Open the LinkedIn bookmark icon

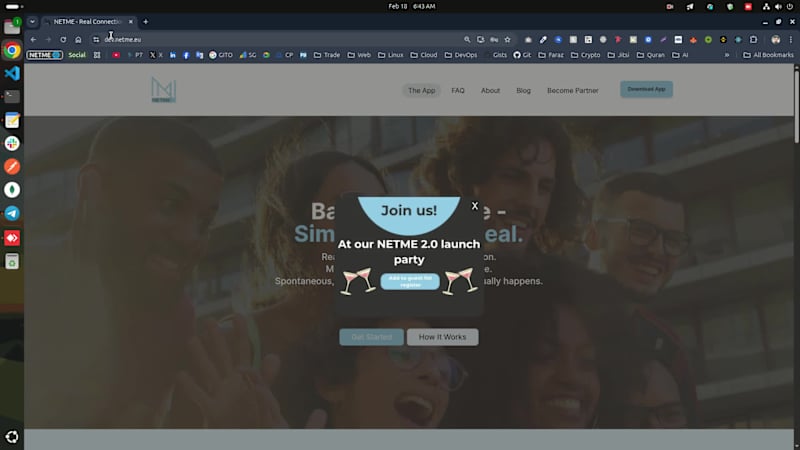172,55
